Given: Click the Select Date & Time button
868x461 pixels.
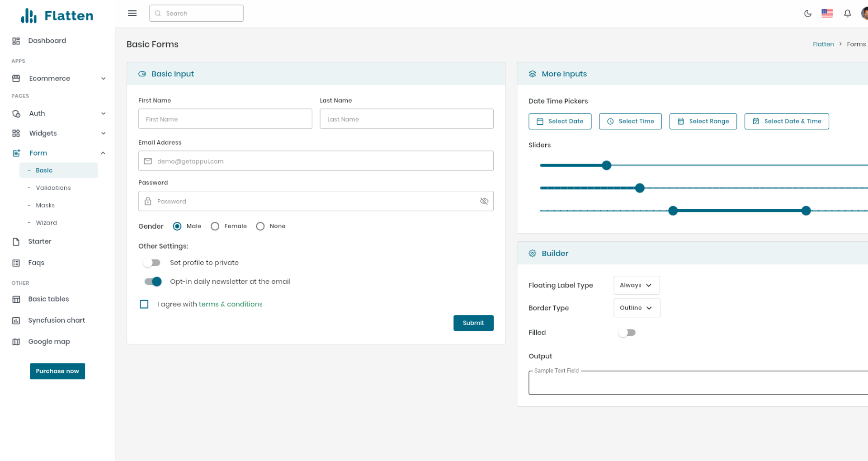Looking at the screenshot, I should point(787,121).
